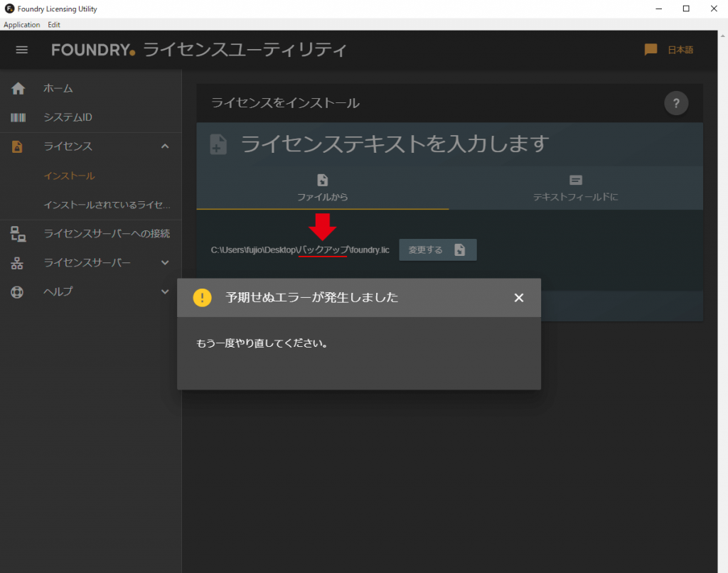Open the Application menu
The image size is (728, 573).
pos(22,25)
